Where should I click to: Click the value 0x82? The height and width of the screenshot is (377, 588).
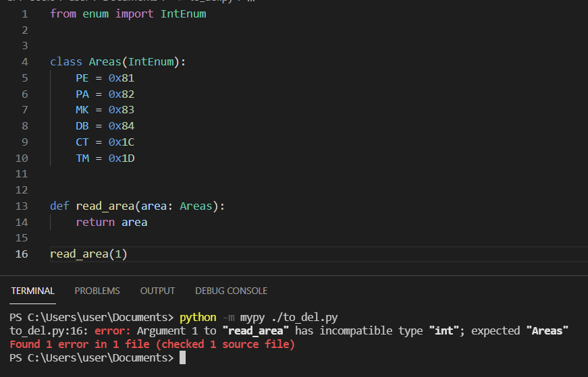click(122, 94)
